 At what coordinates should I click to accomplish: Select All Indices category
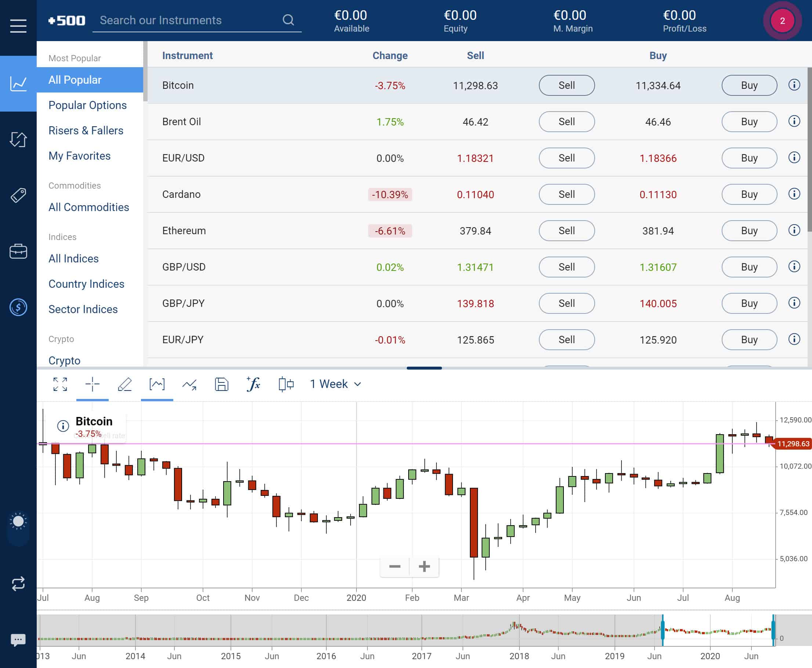click(x=73, y=259)
